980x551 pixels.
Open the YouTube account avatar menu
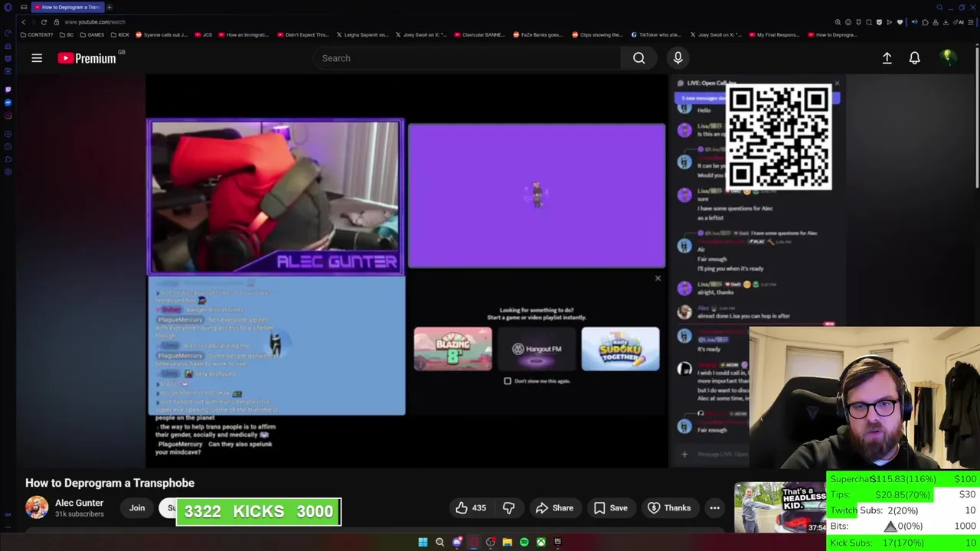[948, 57]
